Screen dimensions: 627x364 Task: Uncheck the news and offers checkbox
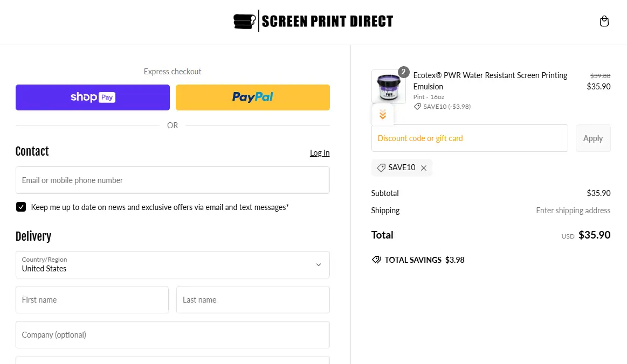[21, 207]
